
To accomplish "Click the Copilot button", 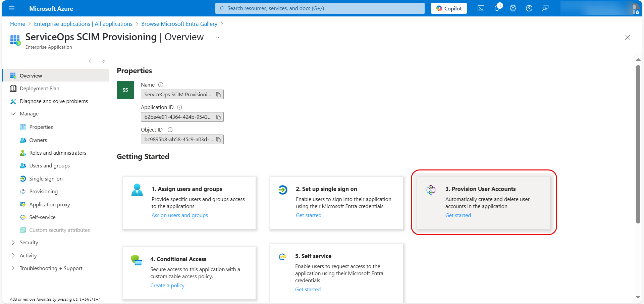I will coord(448,8).
